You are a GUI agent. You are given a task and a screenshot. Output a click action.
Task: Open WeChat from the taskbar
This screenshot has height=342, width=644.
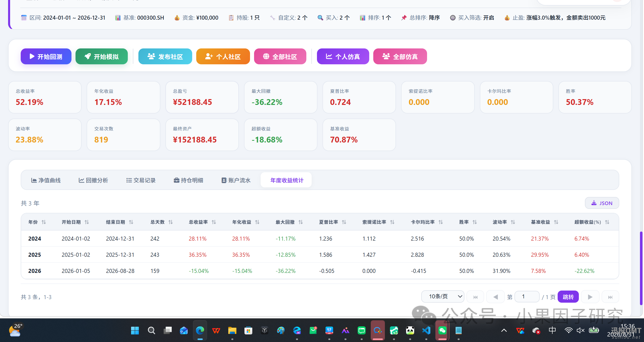[442, 330]
